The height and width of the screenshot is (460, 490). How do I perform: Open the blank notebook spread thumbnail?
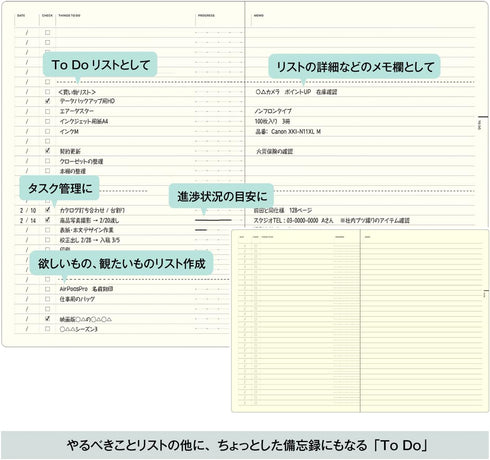(360, 321)
